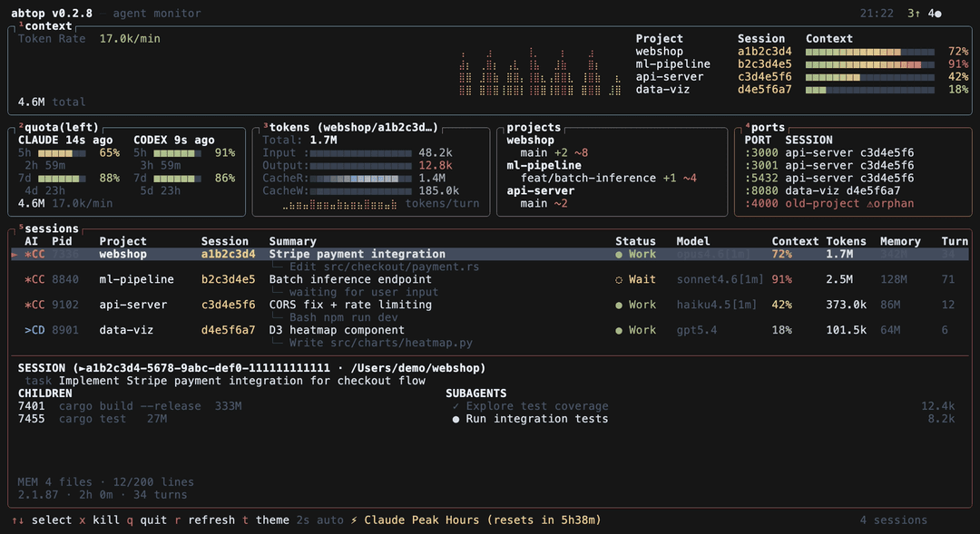Click port :5432 api-server entry
Screen dimensions: 980x534
pyautogui.click(x=828, y=178)
